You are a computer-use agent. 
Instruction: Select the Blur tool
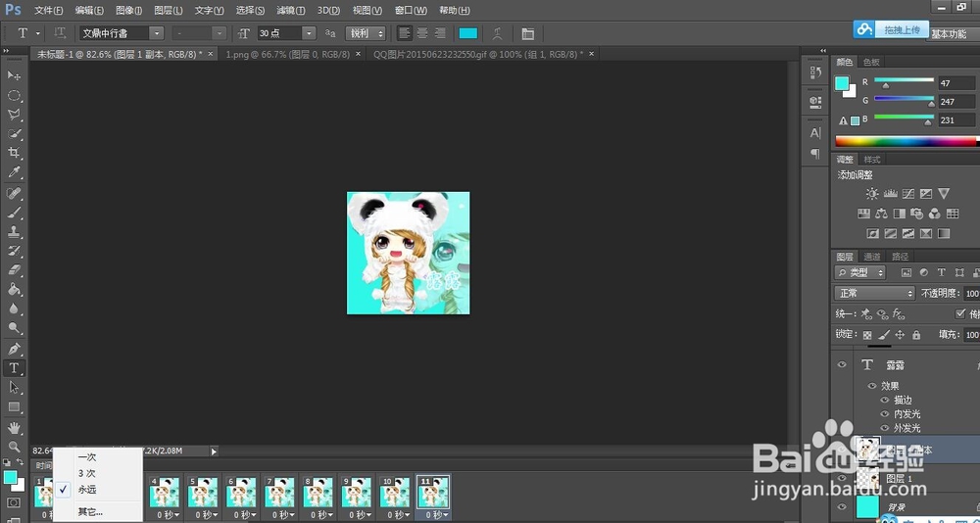14,309
